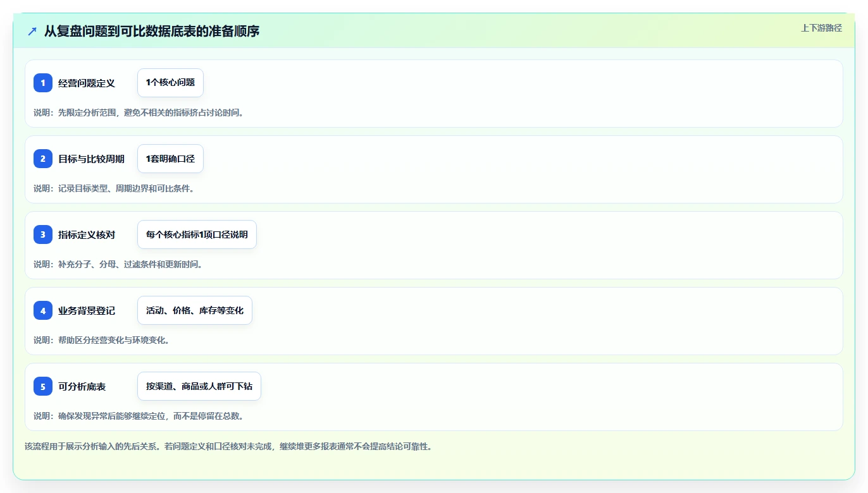
Task: Click the 业务背景登记 step title
Action: pyautogui.click(x=87, y=310)
